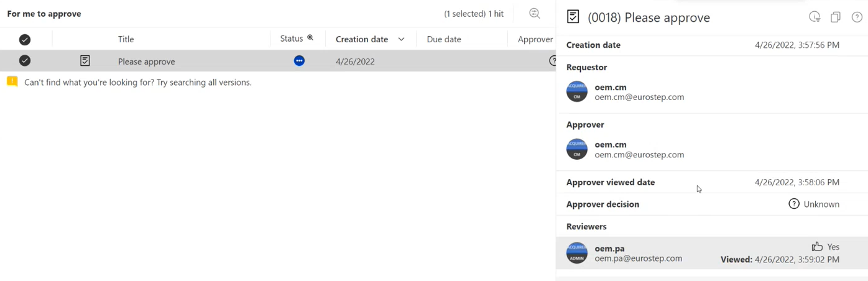Click the Unknown decision question mark icon
868x281 pixels.
pos(794,204)
